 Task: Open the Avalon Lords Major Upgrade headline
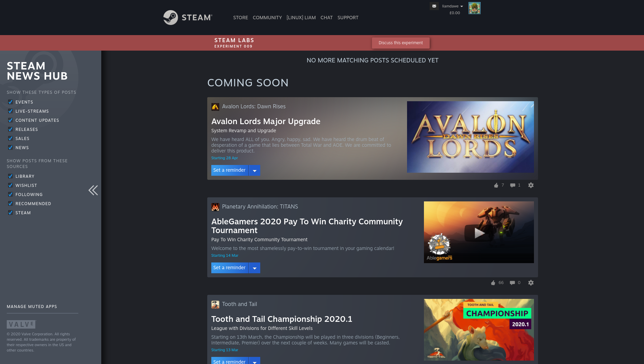click(266, 121)
